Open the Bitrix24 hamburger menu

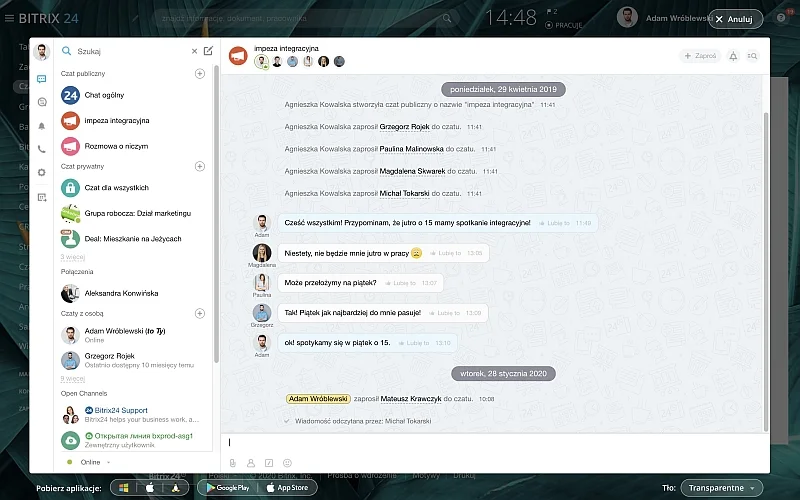tap(9, 18)
